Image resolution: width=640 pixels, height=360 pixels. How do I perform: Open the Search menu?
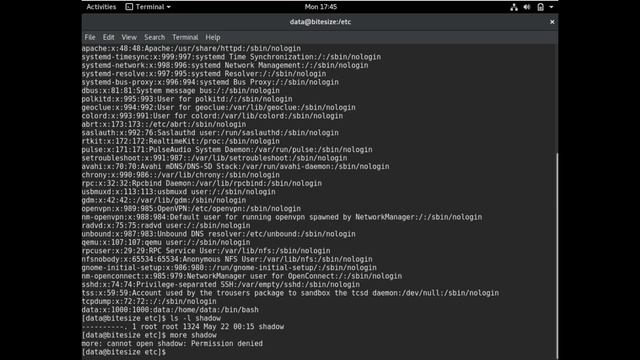click(154, 37)
